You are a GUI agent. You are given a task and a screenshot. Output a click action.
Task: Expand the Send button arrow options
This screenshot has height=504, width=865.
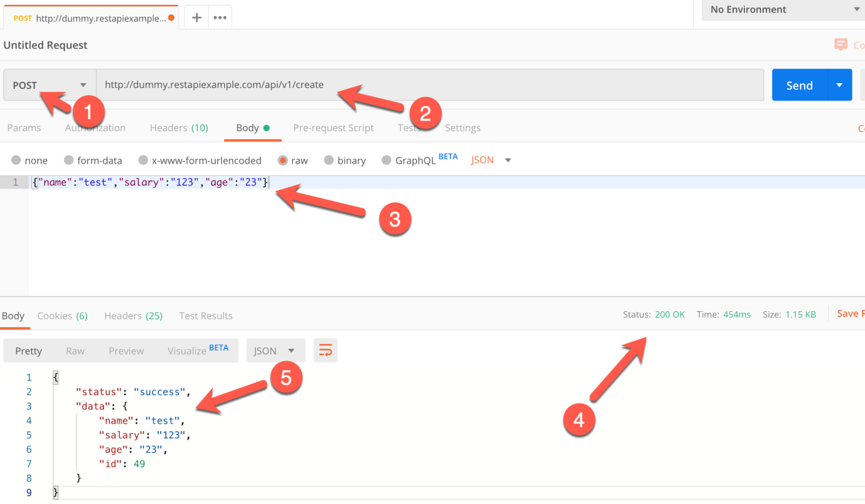coord(839,85)
